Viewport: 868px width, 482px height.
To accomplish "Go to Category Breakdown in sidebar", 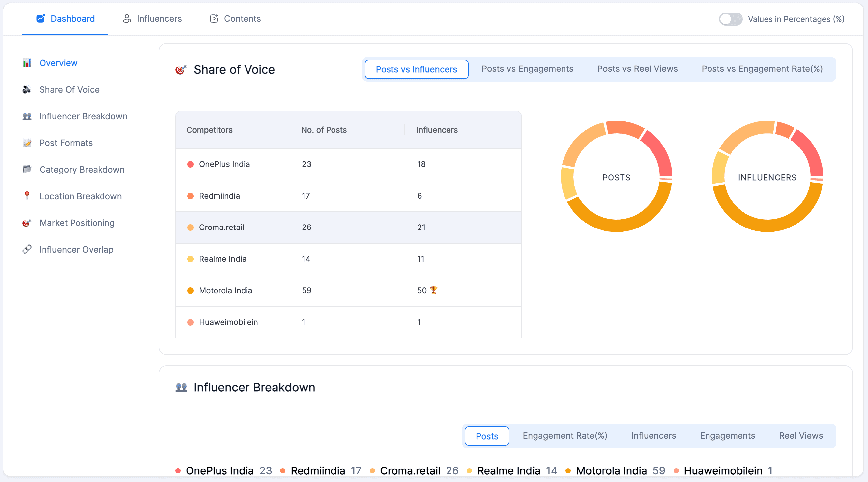I will tap(82, 169).
